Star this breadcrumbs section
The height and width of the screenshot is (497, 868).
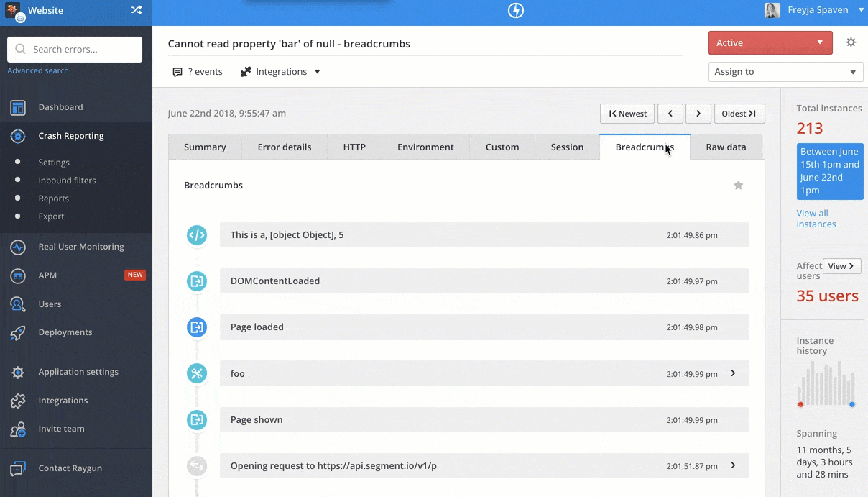[738, 186]
